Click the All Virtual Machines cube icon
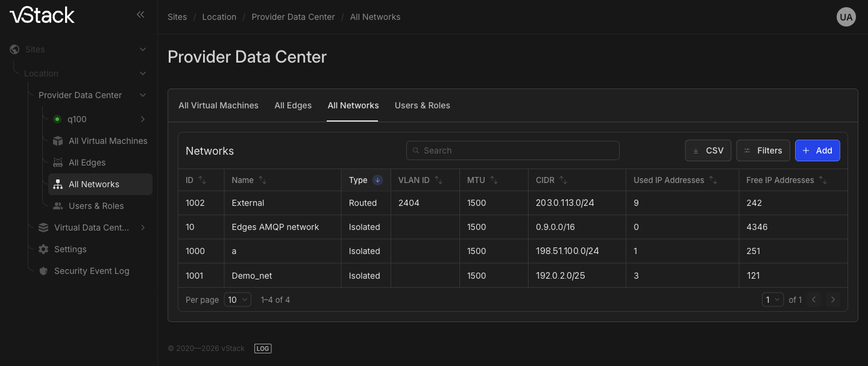The height and width of the screenshot is (366, 868). 58,141
